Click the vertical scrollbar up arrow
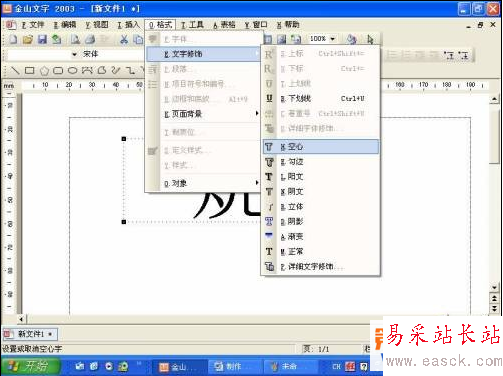Image resolution: width=503 pixels, height=376 pixels. click(494, 99)
